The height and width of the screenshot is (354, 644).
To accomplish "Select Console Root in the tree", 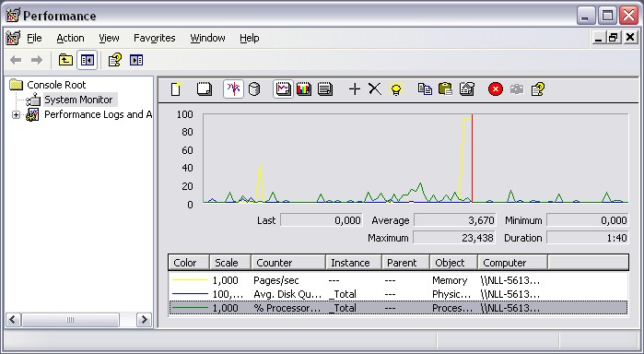I will pyautogui.click(x=56, y=85).
